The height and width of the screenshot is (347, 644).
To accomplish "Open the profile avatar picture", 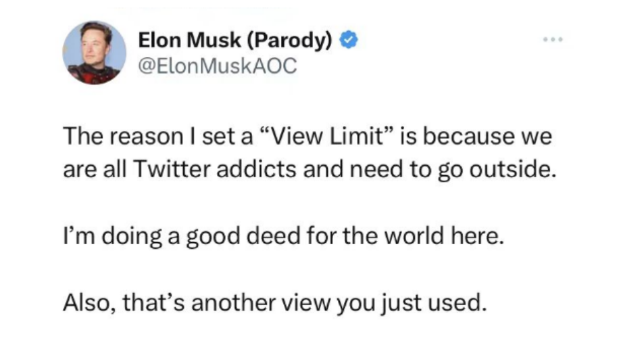I will pyautogui.click(x=95, y=53).
